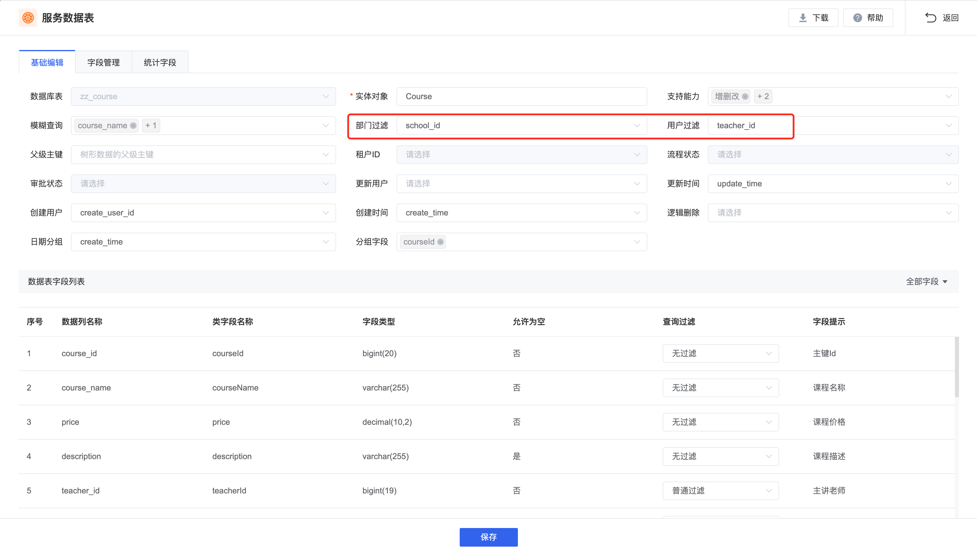The image size is (977, 560).
Task: Open 查询过滤 dropdown for course_name row
Action: pos(720,388)
